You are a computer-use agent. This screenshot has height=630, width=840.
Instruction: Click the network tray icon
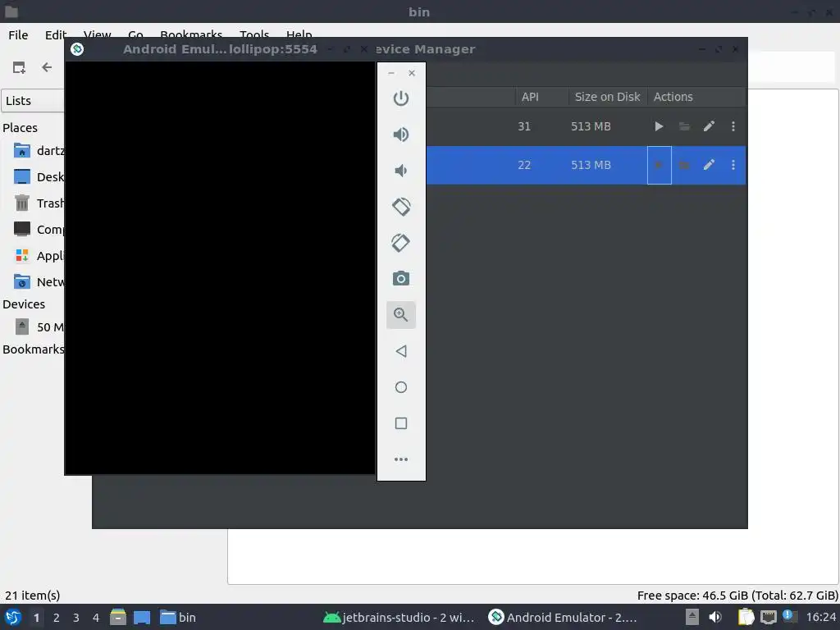coord(768,617)
